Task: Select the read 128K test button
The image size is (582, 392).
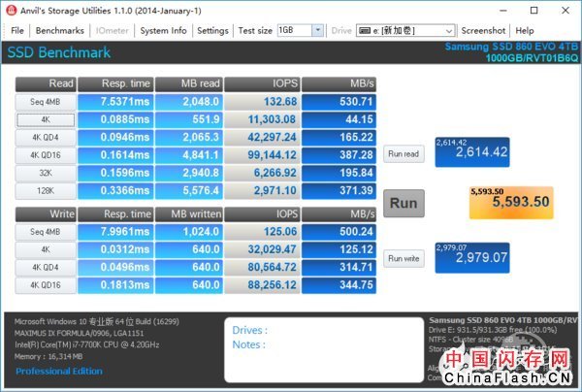Action: point(46,191)
